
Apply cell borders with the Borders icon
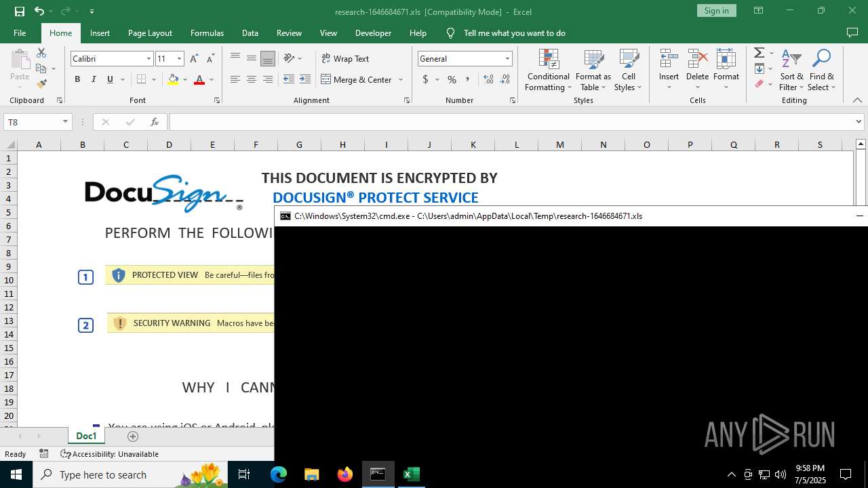[x=141, y=79]
